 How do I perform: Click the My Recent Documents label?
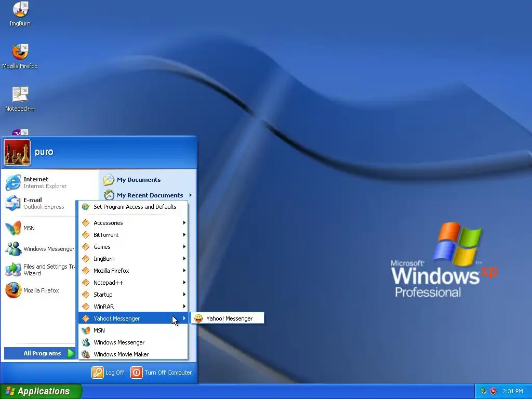pos(150,195)
